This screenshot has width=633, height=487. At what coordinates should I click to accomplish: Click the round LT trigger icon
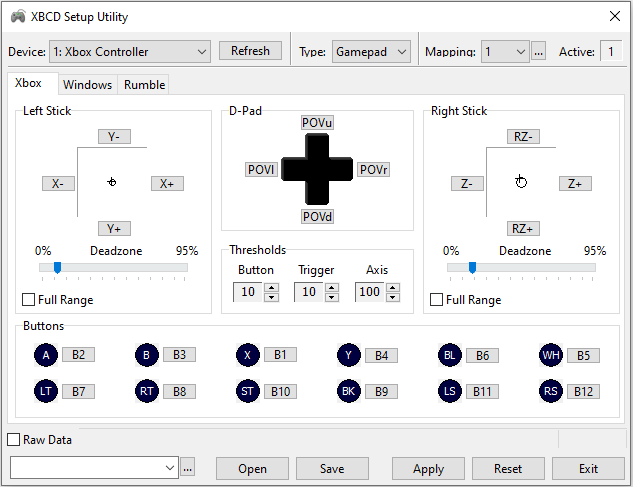click(x=46, y=391)
